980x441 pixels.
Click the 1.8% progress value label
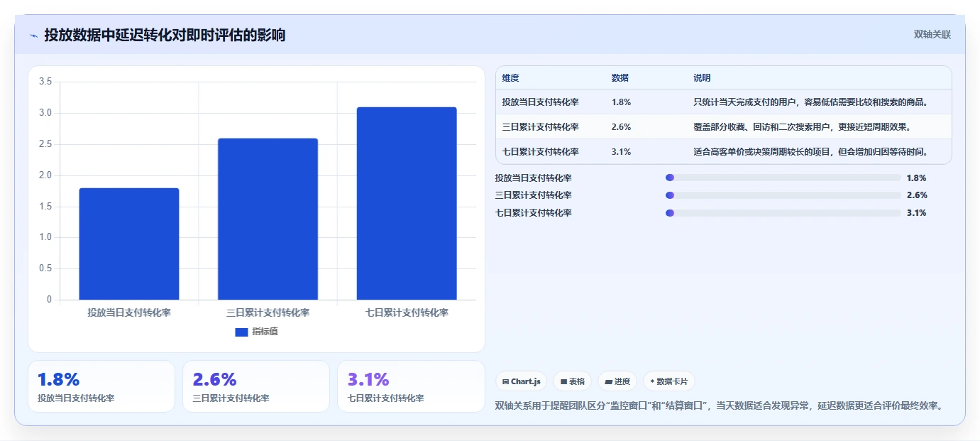(x=916, y=178)
